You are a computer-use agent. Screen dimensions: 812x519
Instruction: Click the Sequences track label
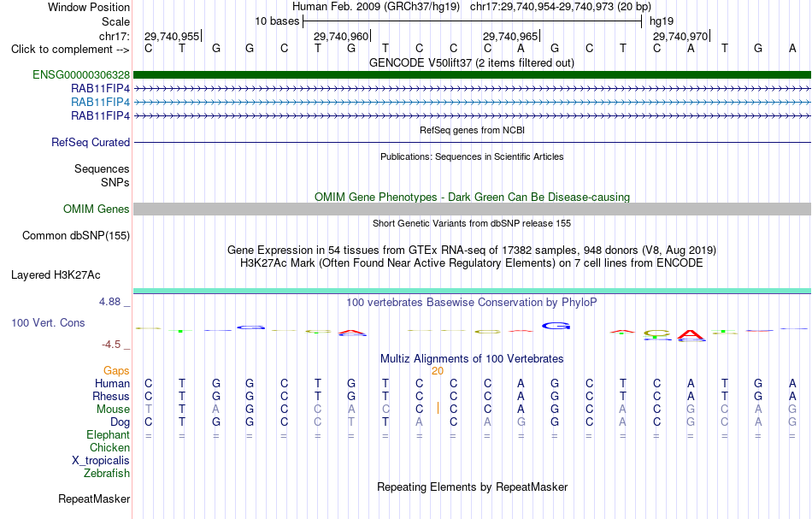tap(102, 168)
